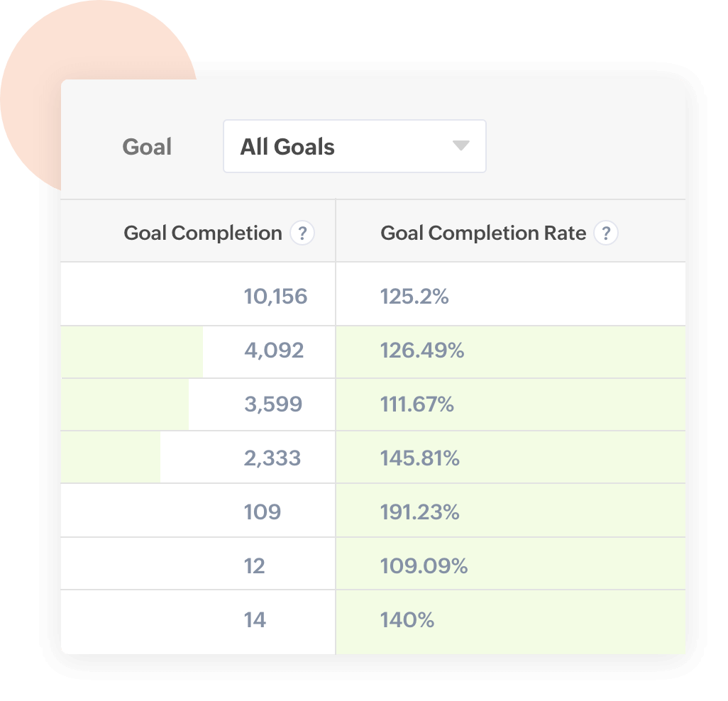Open the Goal Completion Rate tooltip question mark
The width and height of the screenshot is (728, 701).
tap(607, 232)
